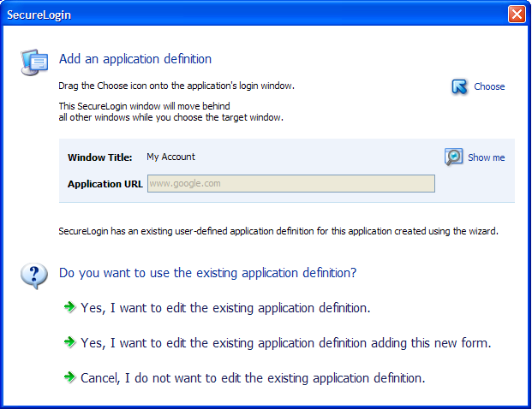Click the 'Window Title:' label

pos(99,157)
